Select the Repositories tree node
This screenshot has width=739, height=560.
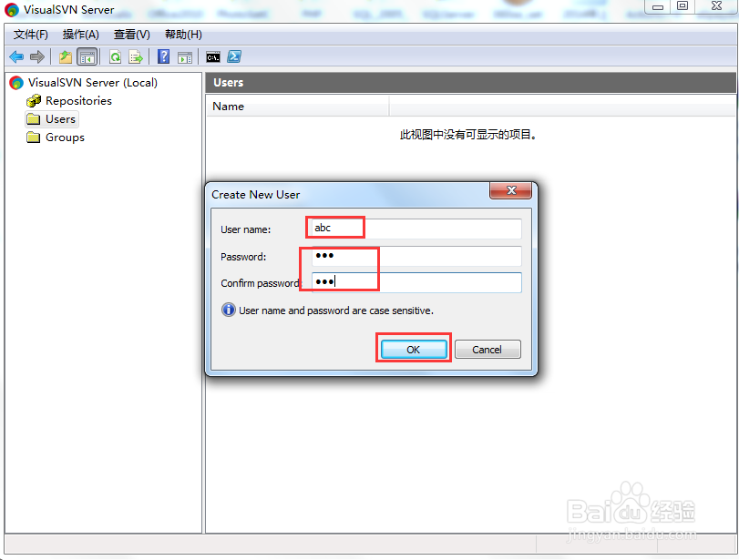coord(78,101)
